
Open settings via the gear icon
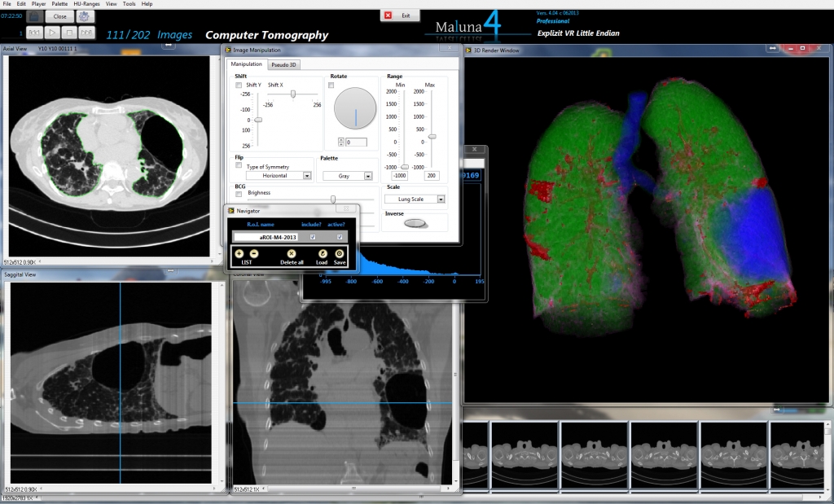[85, 16]
